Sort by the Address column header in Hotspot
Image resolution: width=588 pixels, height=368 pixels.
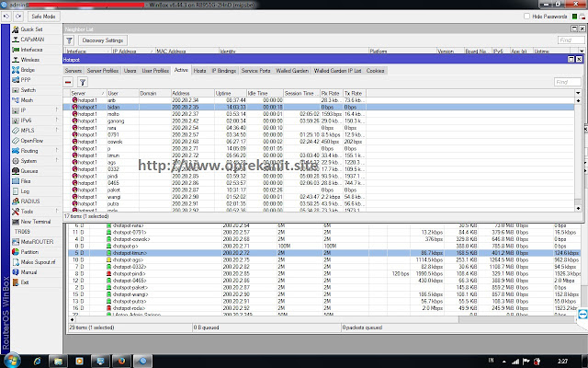point(192,93)
